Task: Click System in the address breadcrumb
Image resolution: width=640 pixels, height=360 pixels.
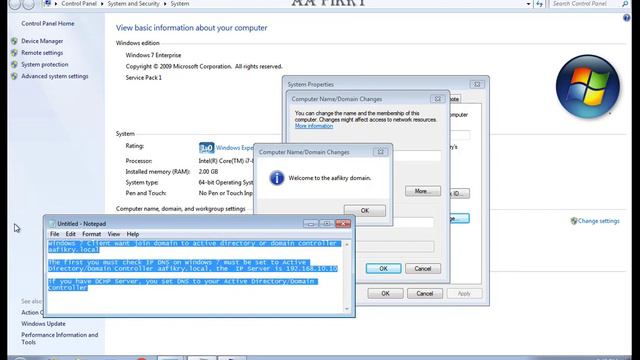Action: point(180,4)
